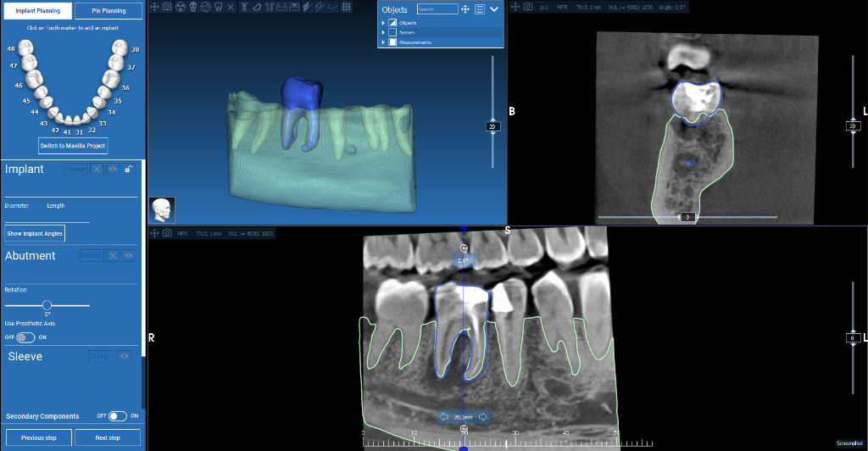The image size is (868, 451).
Task: Click cross-section view pan/move icon
Action: (515, 7)
